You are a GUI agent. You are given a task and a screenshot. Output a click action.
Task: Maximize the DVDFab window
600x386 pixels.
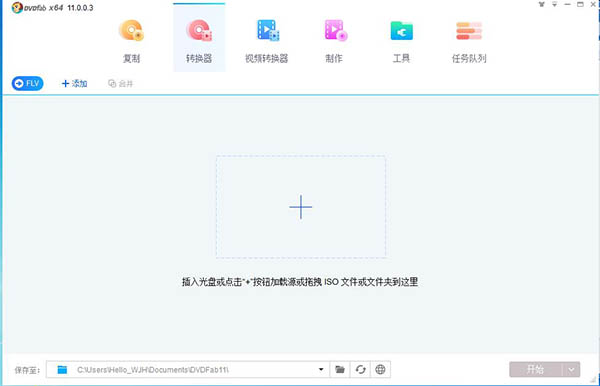pyautogui.click(x=580, y=5)
